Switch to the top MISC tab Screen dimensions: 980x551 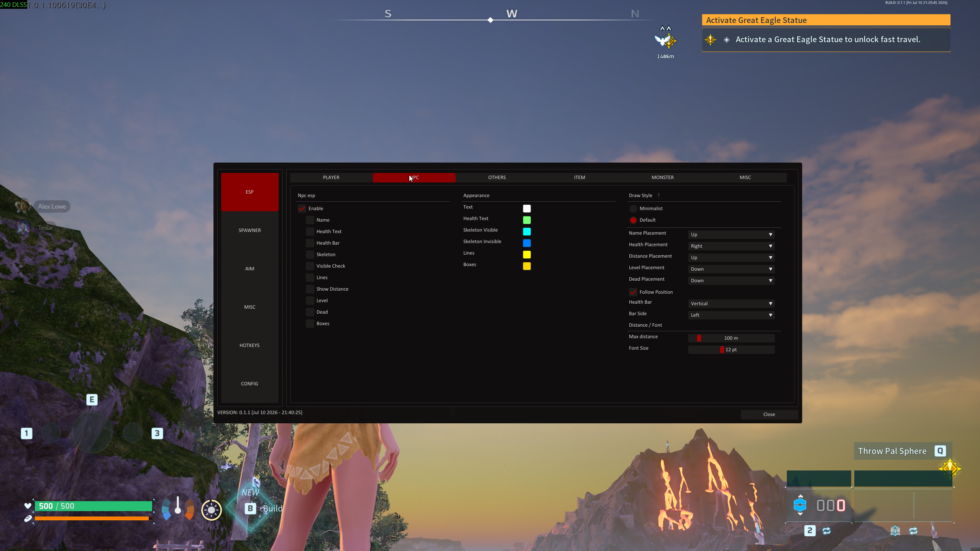tap(745, 178)
